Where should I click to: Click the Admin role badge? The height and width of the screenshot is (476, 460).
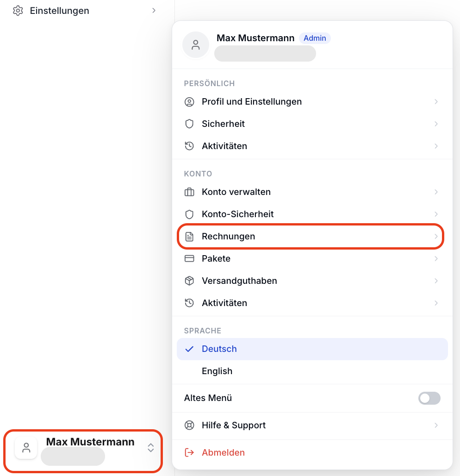[315, 38]
